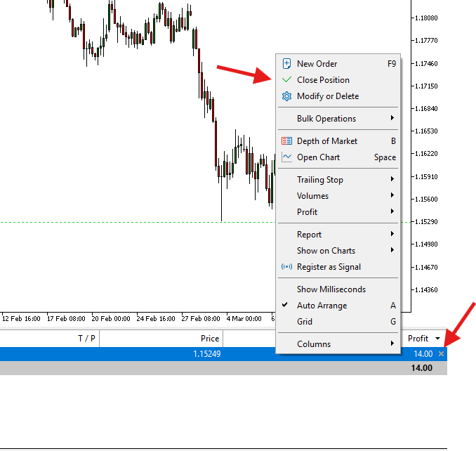Screen dimensions: 476x451
Task: Expand the Profit submenu in the menu
Action: pyautogui.click(x=338, y=211)
